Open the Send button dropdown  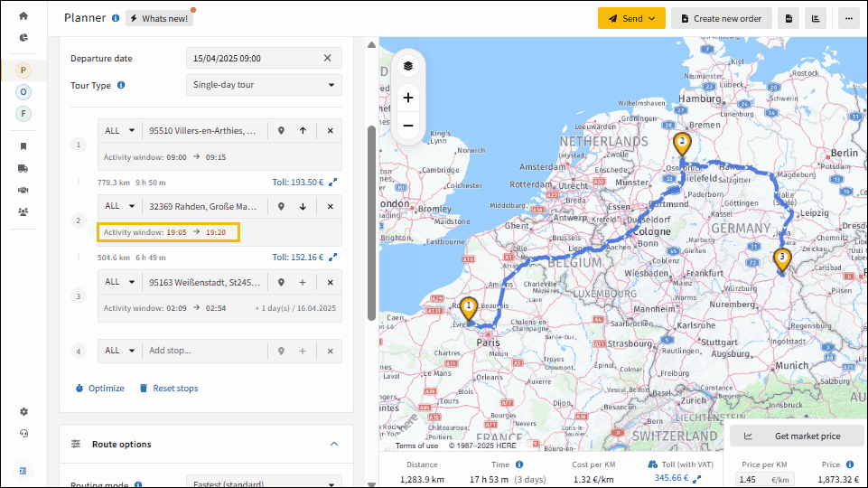(631, 18)
